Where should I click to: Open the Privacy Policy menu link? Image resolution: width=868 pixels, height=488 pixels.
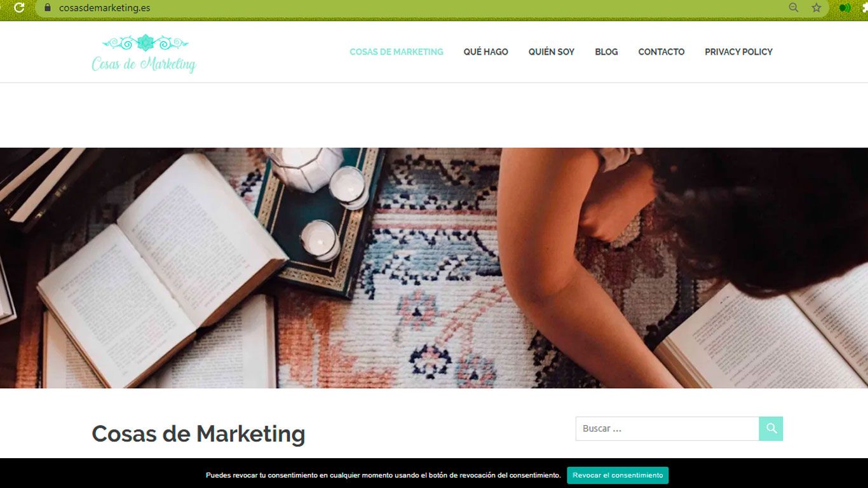point(738,52)
